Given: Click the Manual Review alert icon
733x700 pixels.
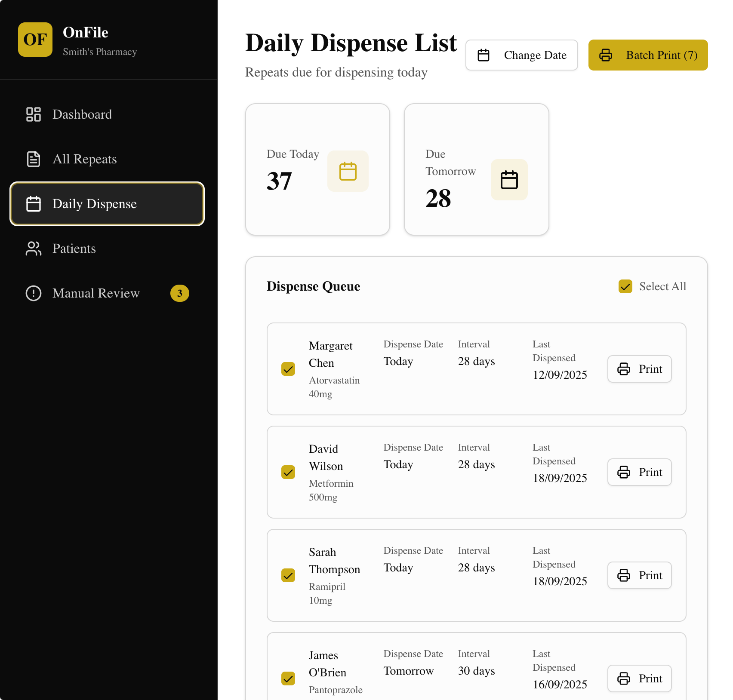Looking at the screenshot, I should tap(33, 293).
